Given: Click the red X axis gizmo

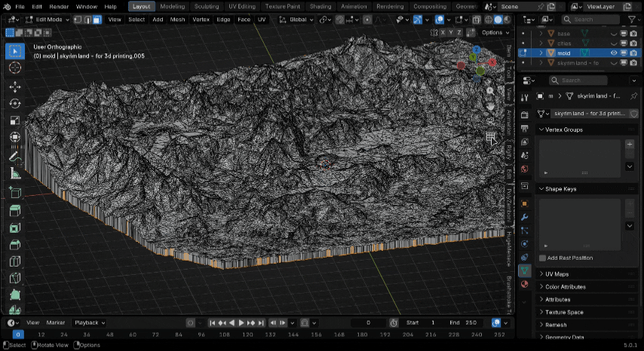Looking at the screenshot, I should 492,63.
